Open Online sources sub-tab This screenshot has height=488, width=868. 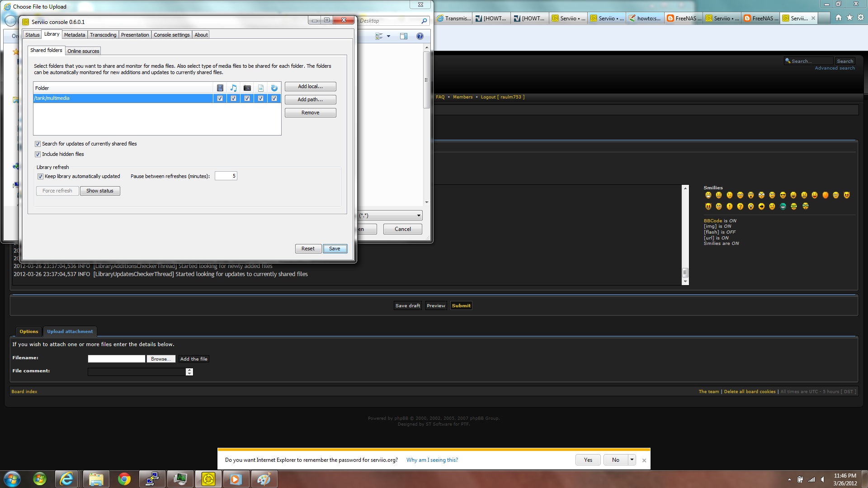pos(83,51)
